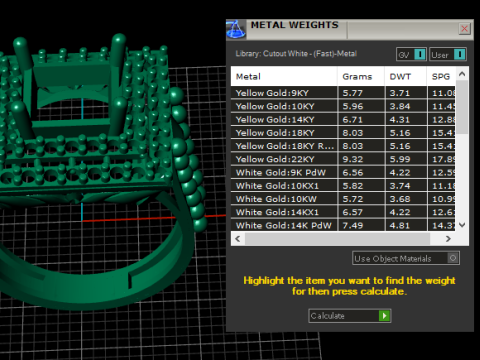Click the 5.96 grams value
This screenshot has height=360, width=480.
352,106
